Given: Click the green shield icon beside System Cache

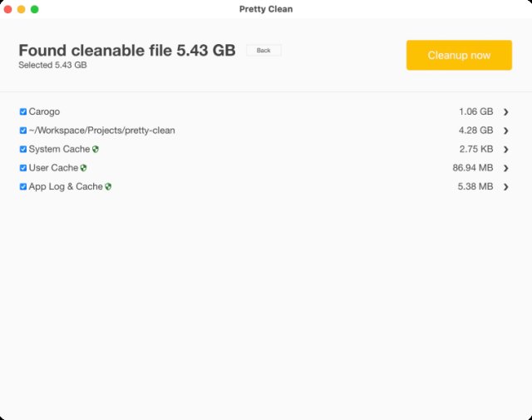Looking at the screenshot, I should tap(96, 150).
